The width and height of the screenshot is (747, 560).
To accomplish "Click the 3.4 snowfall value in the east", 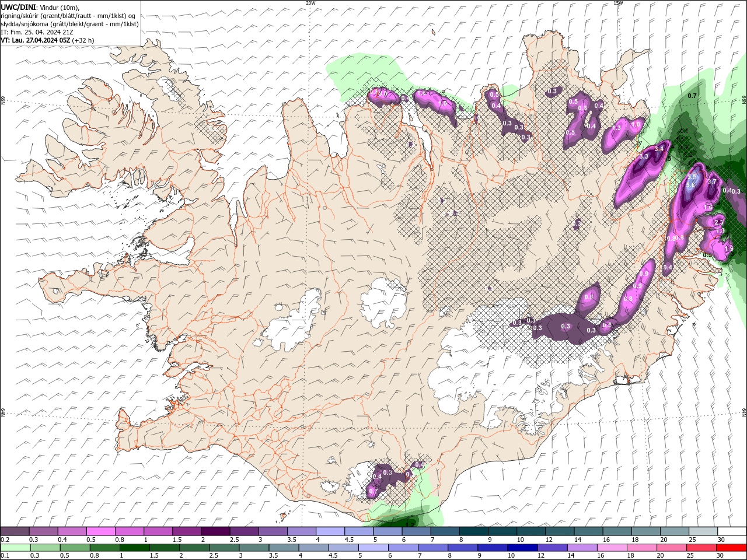I will tap(659, 149).
